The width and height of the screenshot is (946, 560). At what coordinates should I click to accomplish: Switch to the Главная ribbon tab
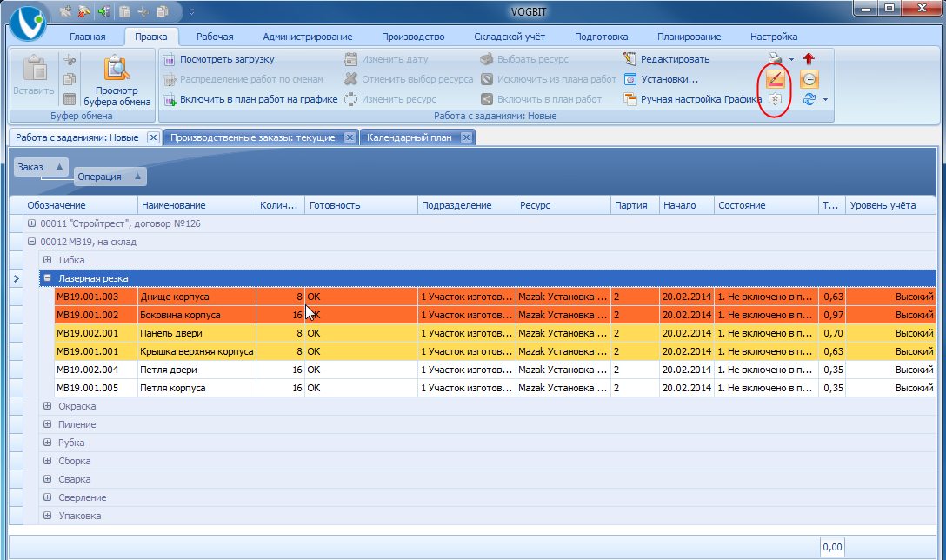(x=88, y=37)
